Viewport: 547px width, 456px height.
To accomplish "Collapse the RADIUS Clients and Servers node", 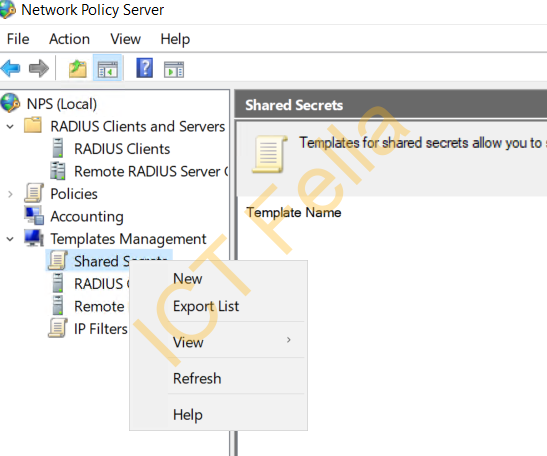I will pyautogui.click(x=10, y=126).
